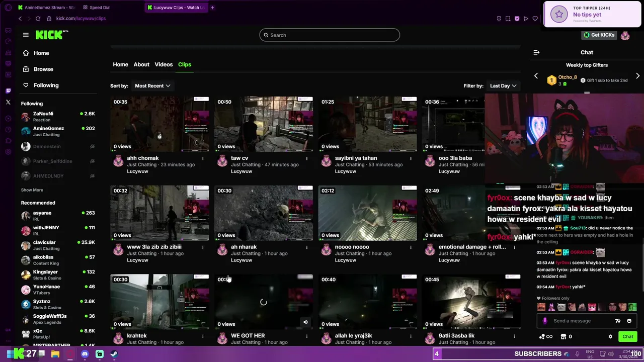Open clavicular recommended channel
This screenshot has height=362, width=644.
click(x=58, y=245)
